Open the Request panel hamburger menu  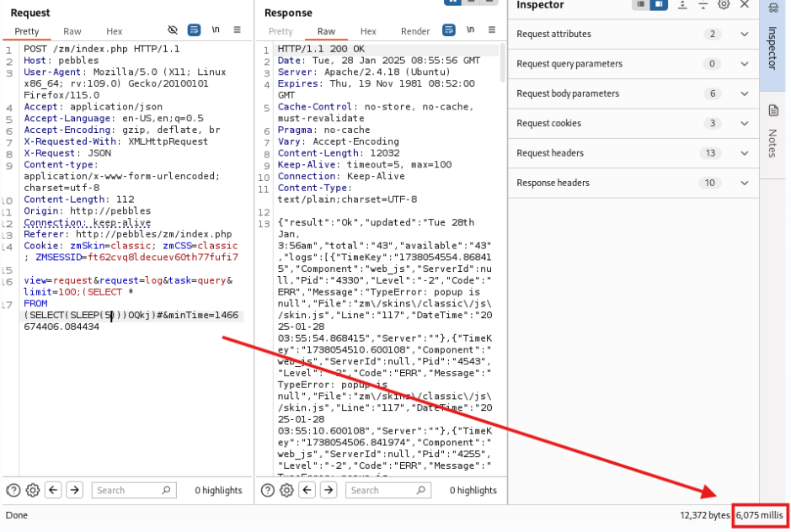[x=237, y=29]
